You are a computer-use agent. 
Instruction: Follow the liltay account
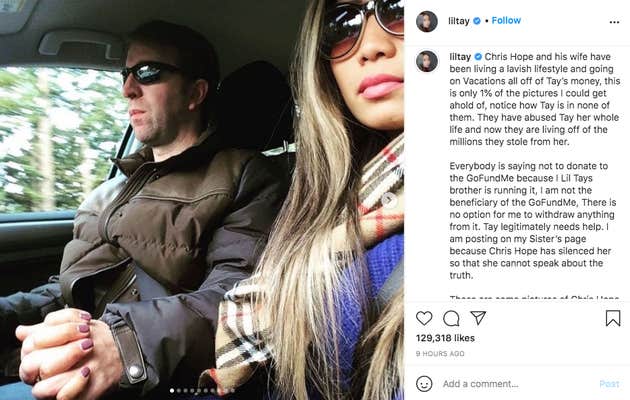pyautogui.click(x=506, y=20)
